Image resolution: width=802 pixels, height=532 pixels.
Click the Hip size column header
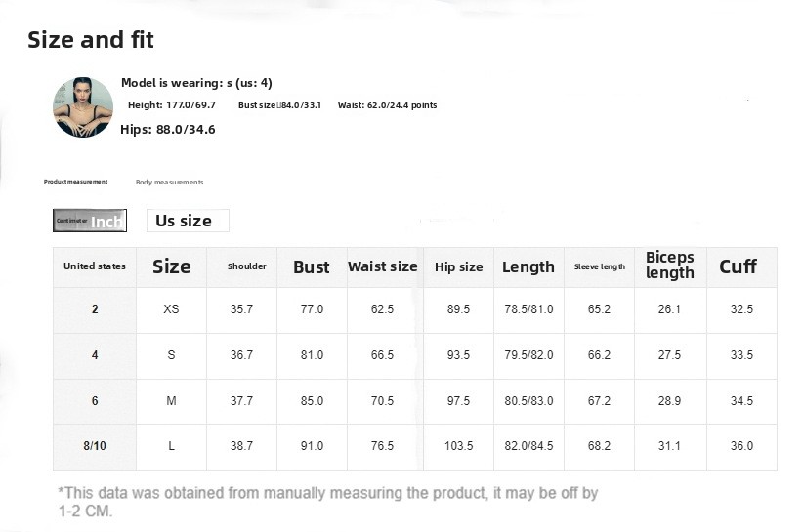click(459, 266)
